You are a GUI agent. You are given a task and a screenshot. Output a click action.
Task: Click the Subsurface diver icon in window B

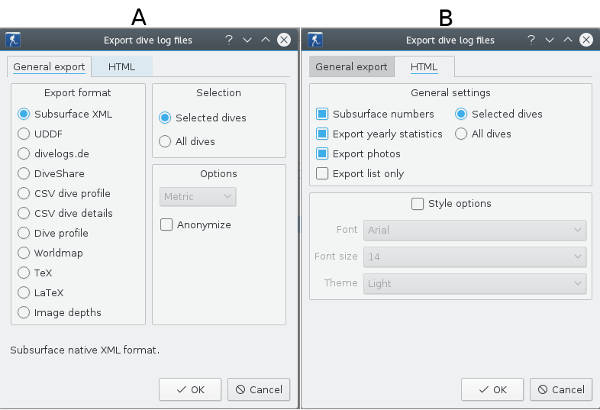point(315,40)
